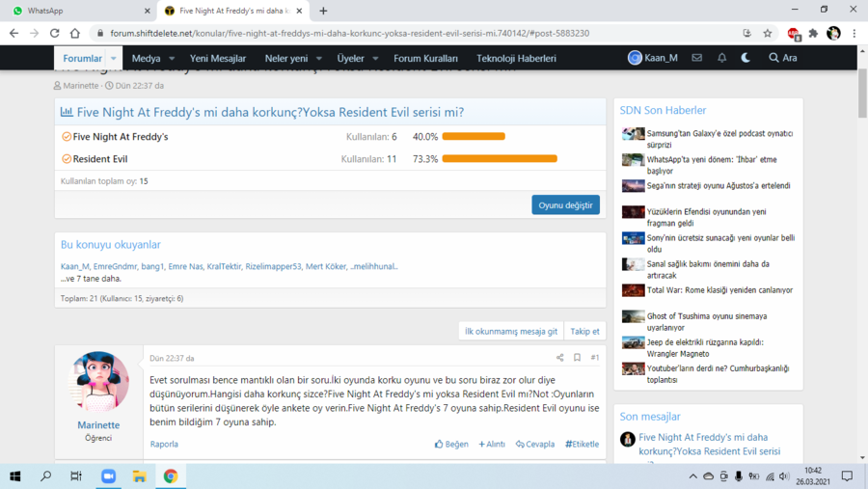Image resolution: width=868 pixels, height=489 pixels.
Task: Read WhatsApp'ta yeni dönem news item
Action: 712,165
